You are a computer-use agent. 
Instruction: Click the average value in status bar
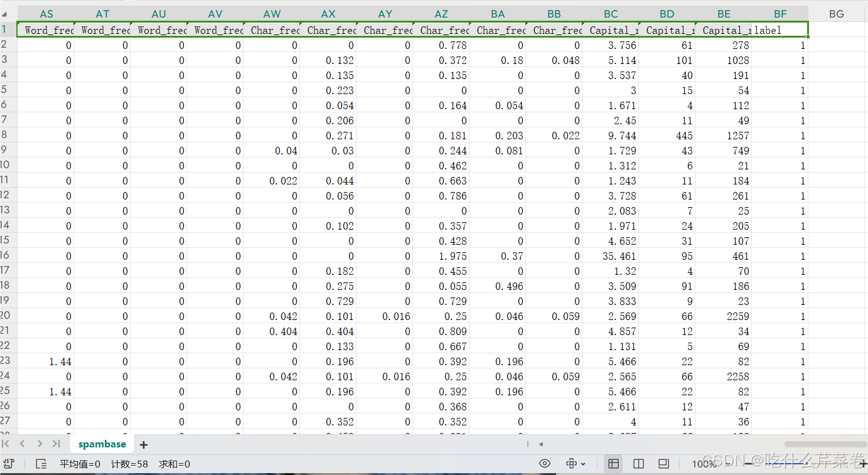[x=80, y=464]
